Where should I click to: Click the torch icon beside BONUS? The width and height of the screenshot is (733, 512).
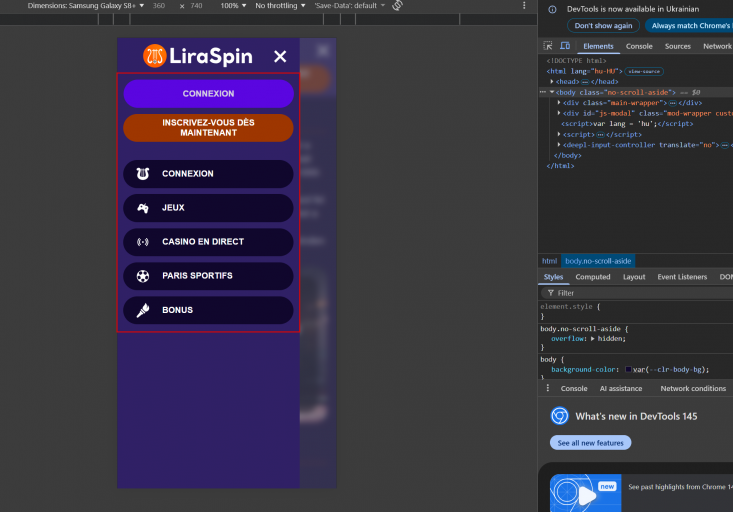pyautogui.click(x=143, y=310)
